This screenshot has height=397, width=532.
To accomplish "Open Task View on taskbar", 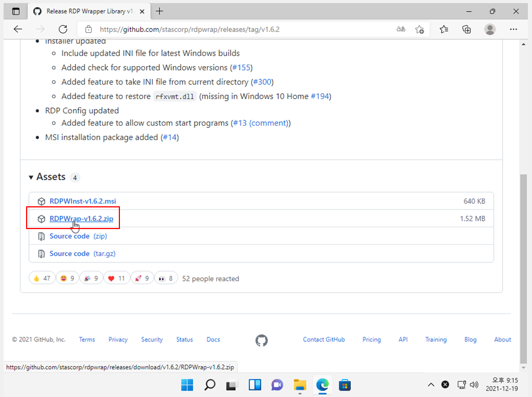I will [x=232, y=385].
